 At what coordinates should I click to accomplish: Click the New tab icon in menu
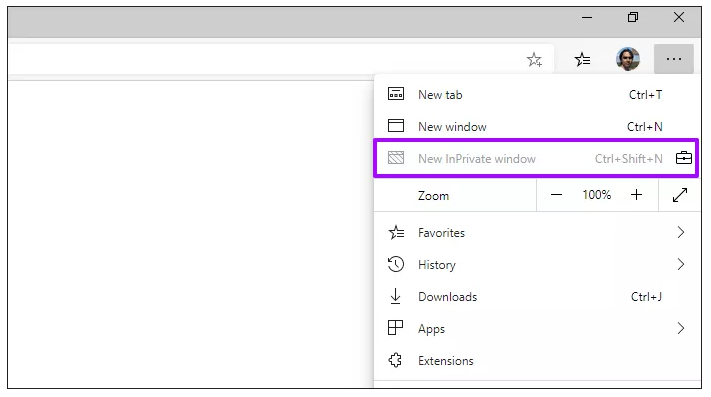(396, 94)
